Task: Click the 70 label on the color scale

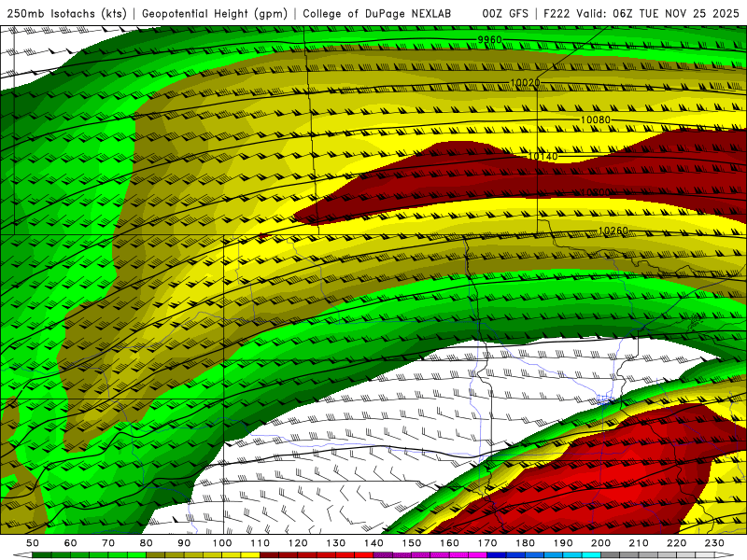Action: (108, 543)
